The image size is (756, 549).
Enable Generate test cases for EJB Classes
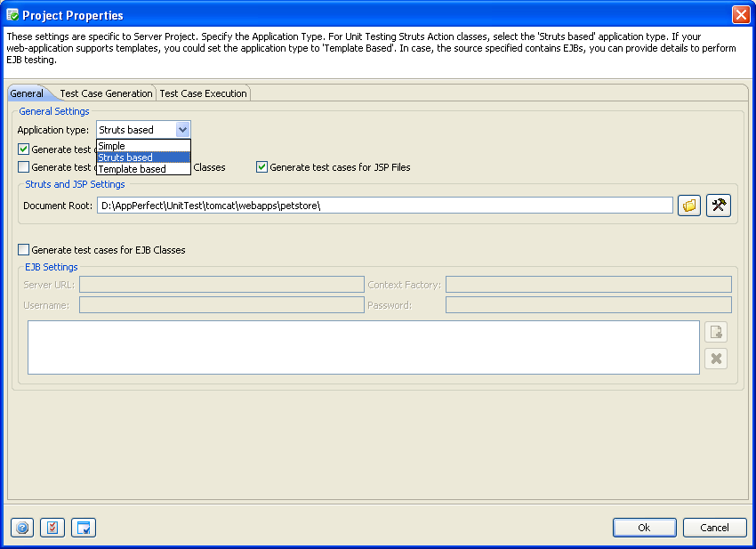[x=24, y=249]
